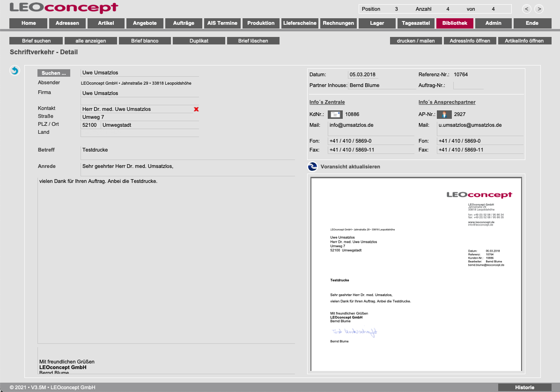Open the Aufträge tab
560x392 pixels.
point(184,23)
